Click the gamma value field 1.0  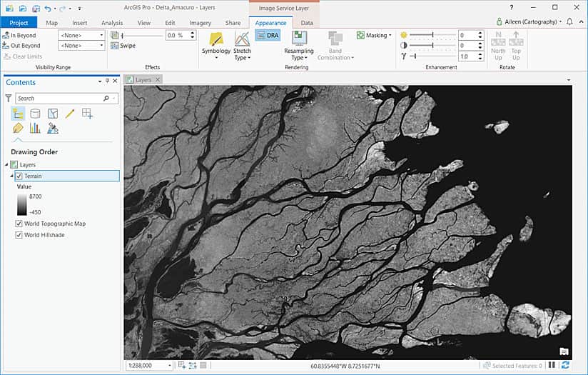point(467,56)
